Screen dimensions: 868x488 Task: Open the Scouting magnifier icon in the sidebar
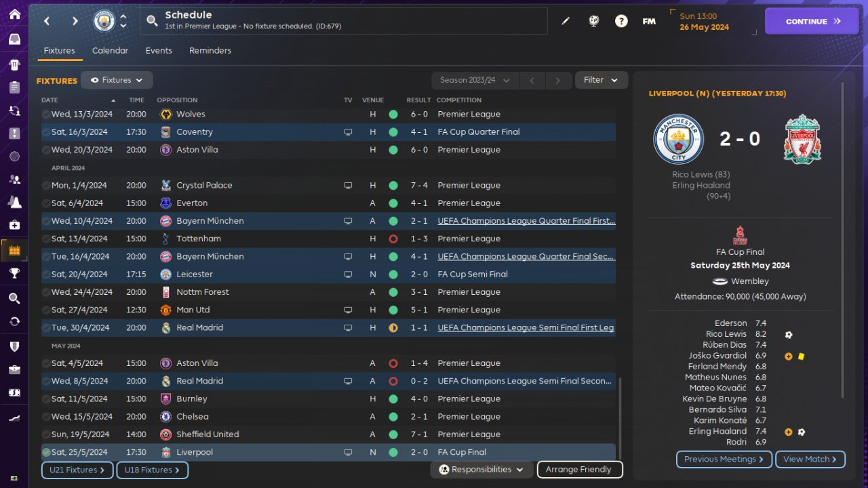pyautogui.click(x=14, y=298)
